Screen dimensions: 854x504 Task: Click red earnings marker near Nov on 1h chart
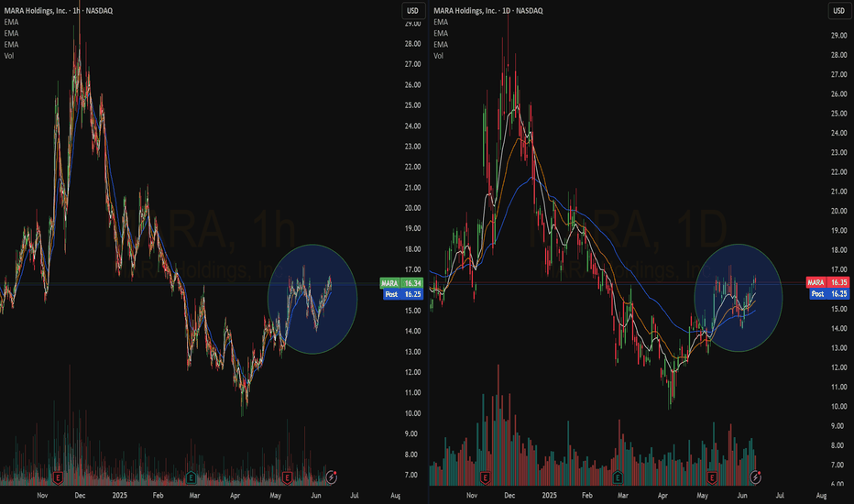coord(58,478)
